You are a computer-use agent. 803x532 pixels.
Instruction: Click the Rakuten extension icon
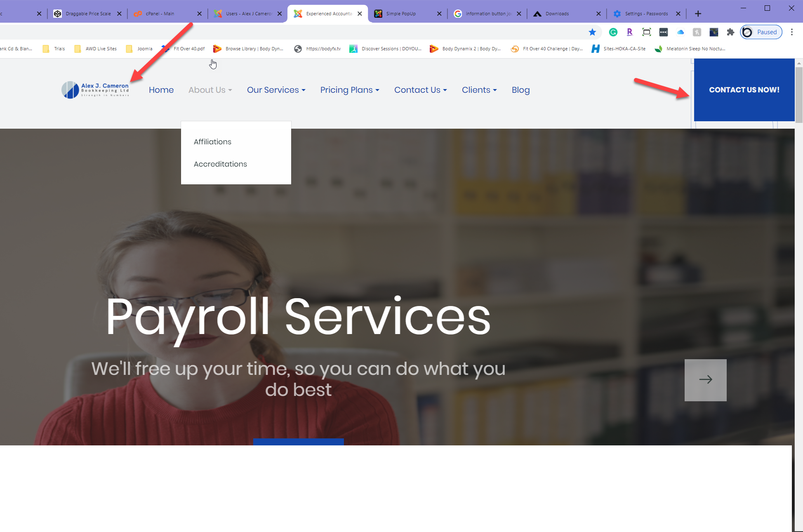(629, 32)
